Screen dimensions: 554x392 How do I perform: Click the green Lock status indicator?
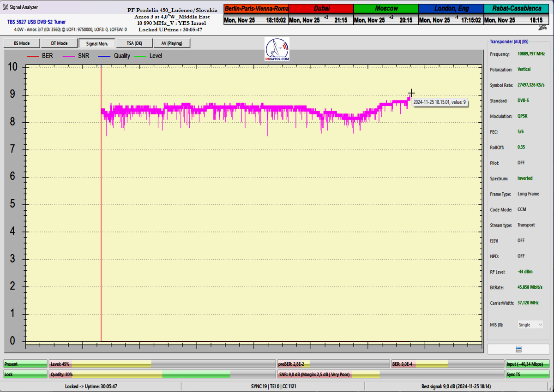coord(25,374)
